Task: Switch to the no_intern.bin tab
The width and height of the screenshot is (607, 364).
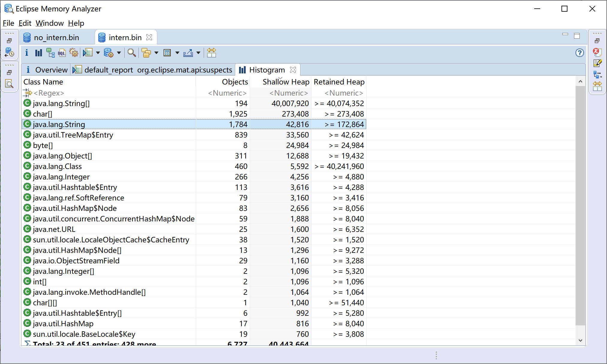Action: point(56,37)
